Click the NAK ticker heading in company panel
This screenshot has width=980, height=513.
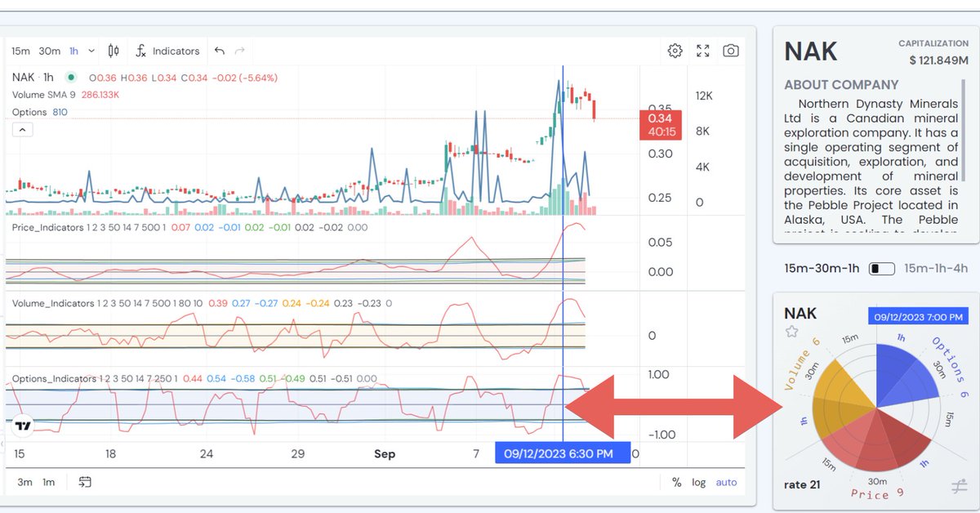[811, 51]
